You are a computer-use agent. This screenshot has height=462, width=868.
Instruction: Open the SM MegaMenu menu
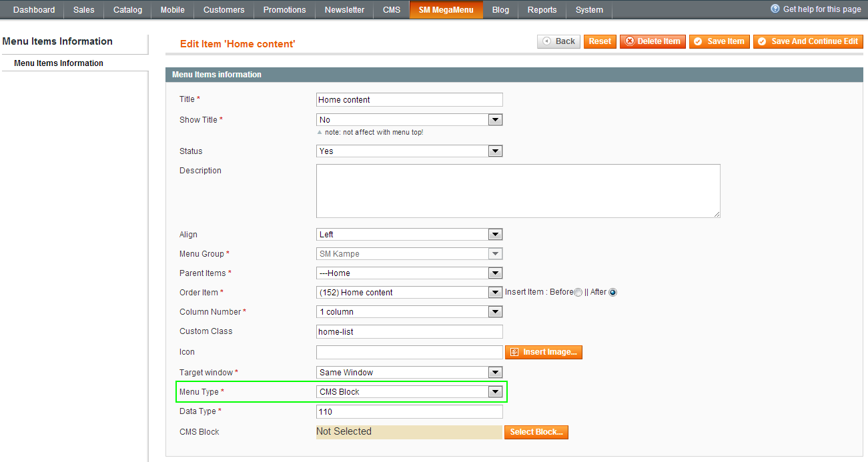446,10
